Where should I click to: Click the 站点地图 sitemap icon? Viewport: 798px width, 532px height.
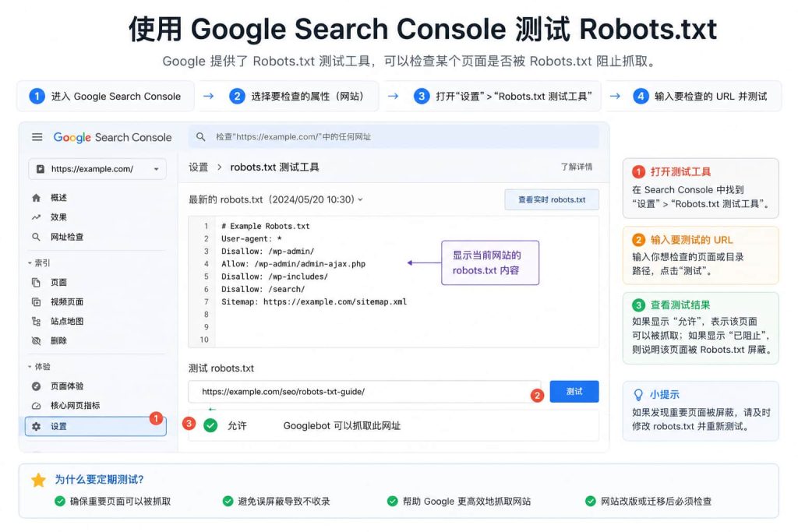pyautogui.click(x=36, y=322)
